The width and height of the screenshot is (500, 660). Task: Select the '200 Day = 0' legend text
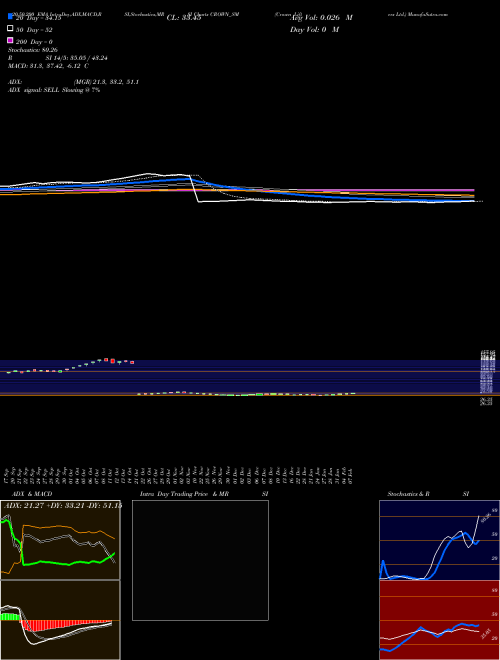(x=34, y=42)
